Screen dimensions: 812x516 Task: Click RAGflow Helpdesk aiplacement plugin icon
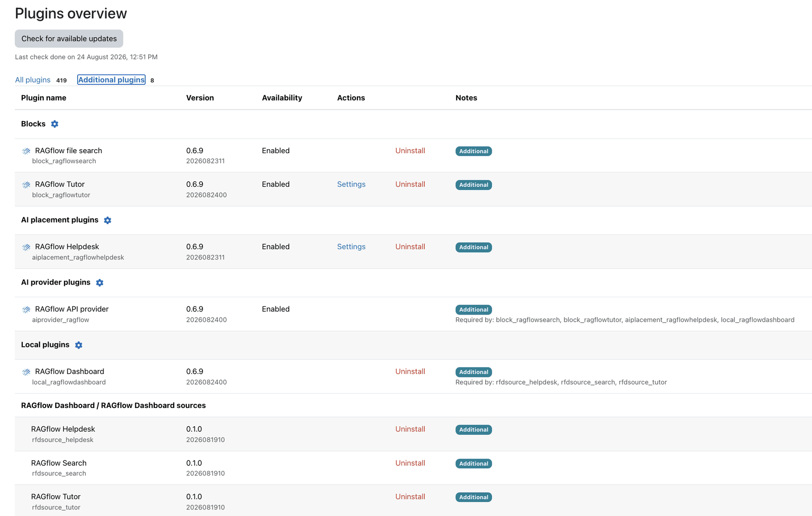click(x=26, y=247)
